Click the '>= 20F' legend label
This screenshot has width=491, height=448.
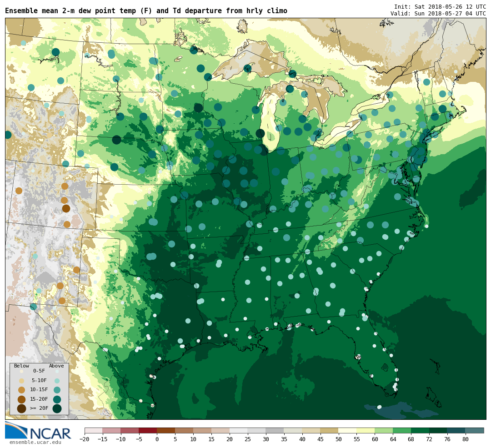39,408
